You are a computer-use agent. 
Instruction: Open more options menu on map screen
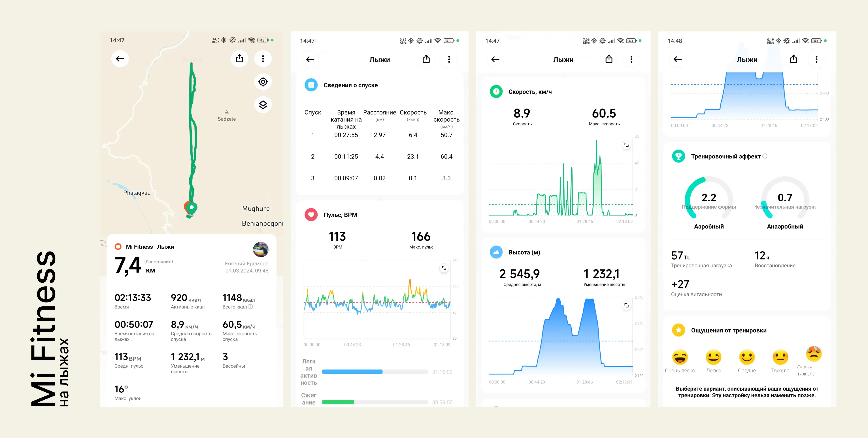pyautogui.click(x=263, y=59)
